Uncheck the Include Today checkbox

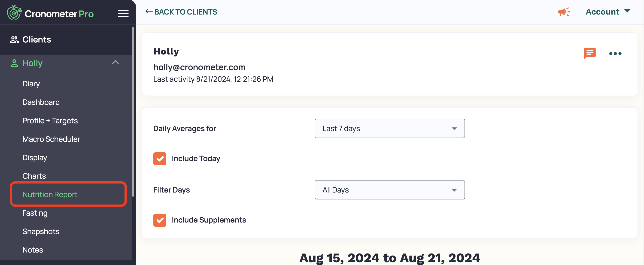click(x=160, y=159)
